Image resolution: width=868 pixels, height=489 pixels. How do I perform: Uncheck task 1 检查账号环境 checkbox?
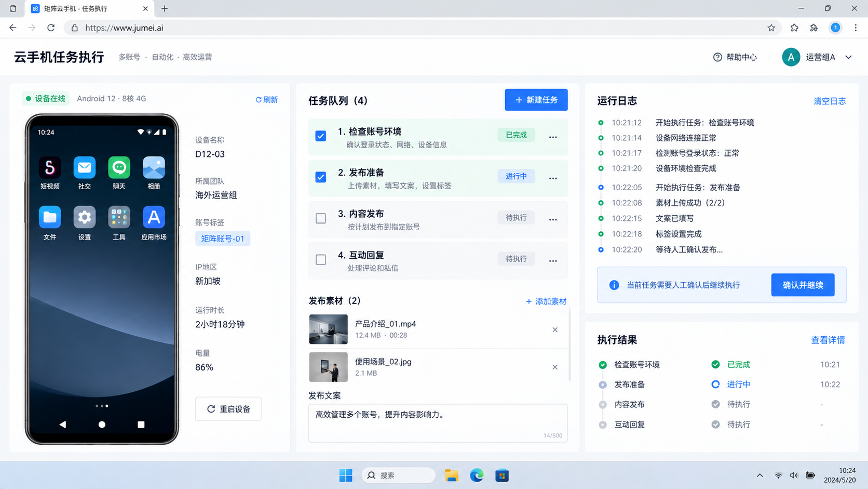click(x=321, y=136)
